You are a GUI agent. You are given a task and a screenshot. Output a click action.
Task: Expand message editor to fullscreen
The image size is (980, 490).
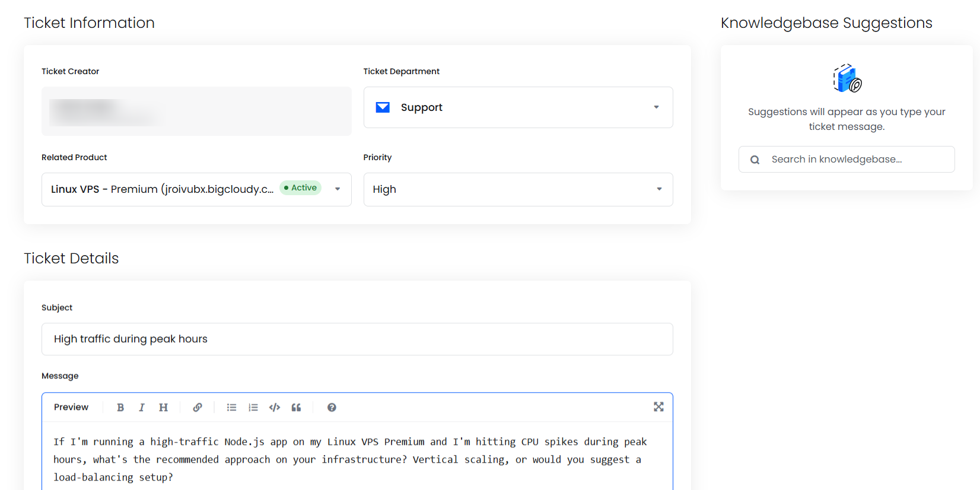click(658, 407)
